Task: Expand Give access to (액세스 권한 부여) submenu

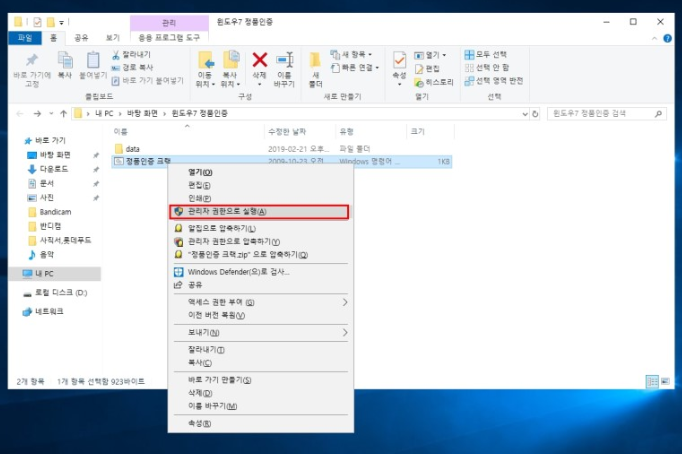Action: (261, 302)
